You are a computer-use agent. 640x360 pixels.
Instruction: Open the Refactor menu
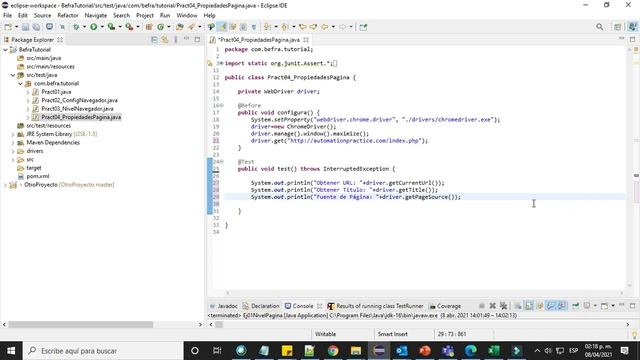pos(68,16)
